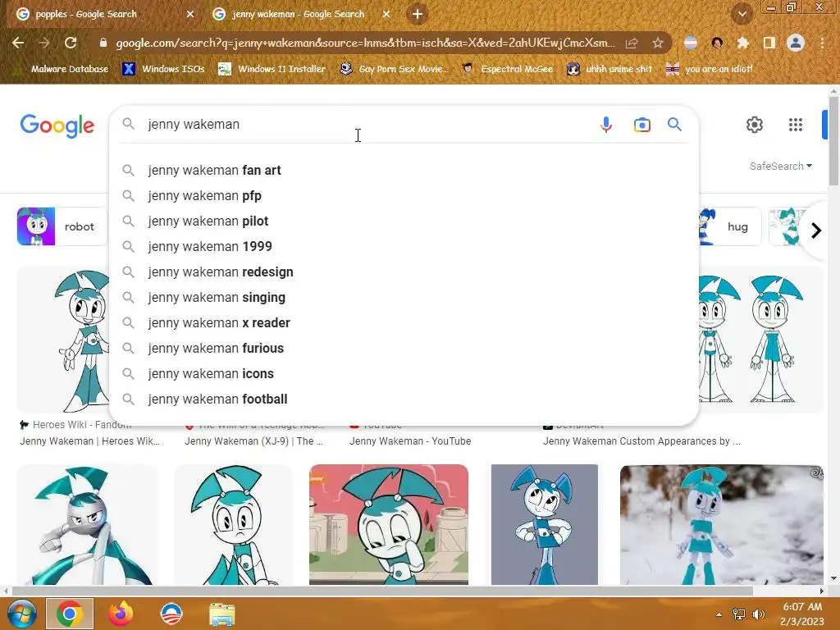Screen dimensions: 840x630
Task: Open the clock showing 6:07 AM
Action: [802, 607]
